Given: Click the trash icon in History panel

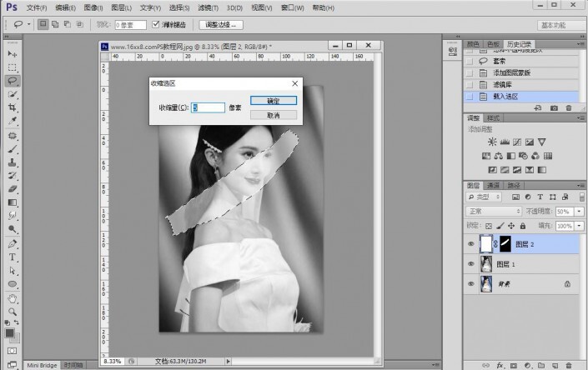Looking at the screenshot, I should click(569, 107).
